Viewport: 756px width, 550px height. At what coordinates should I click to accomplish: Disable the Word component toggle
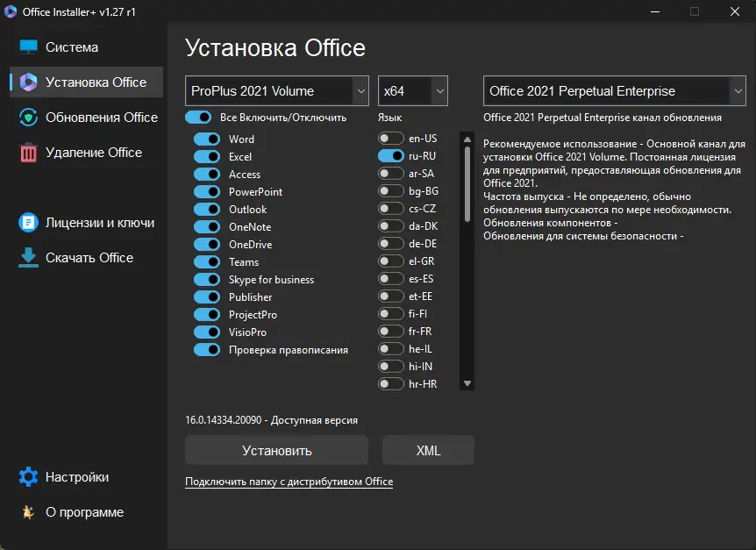click(207, 139)
